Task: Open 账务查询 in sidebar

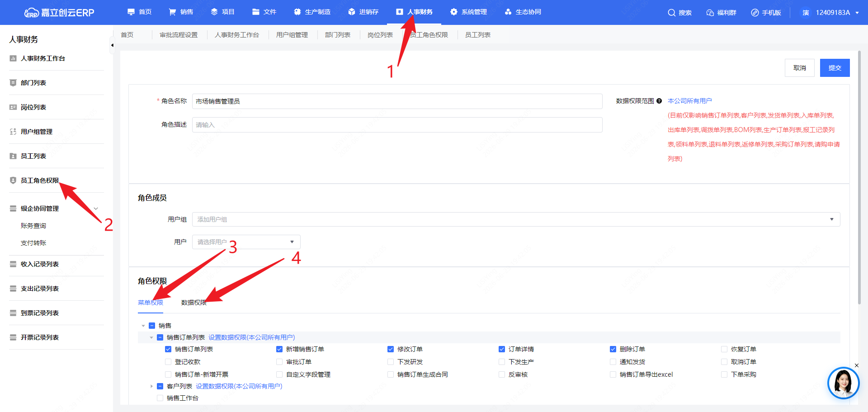Action: pyautogui.click(x=33, y=226)
